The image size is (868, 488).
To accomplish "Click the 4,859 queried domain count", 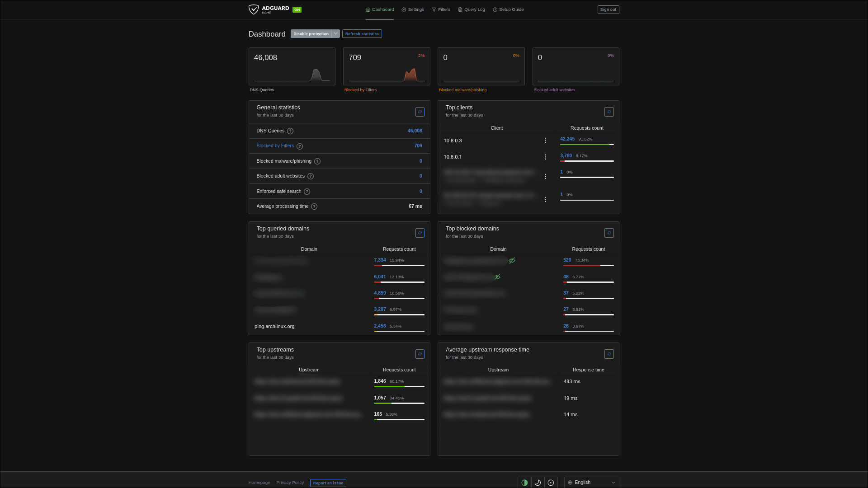I will [380, 293].
